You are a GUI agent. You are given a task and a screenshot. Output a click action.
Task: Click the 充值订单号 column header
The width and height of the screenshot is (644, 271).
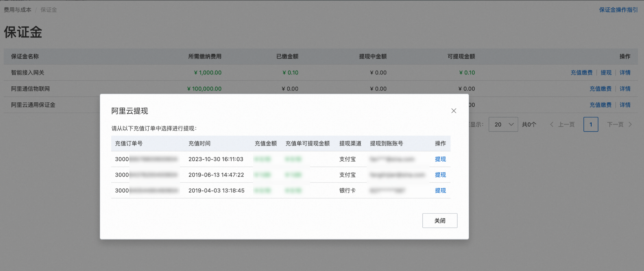(x=129, y=143)
